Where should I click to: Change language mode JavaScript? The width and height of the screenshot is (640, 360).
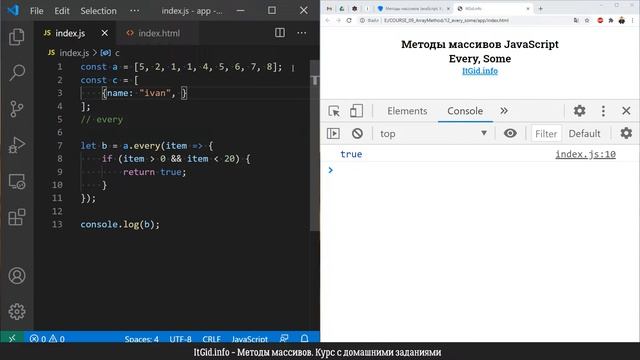pyautogui.click(x=249, y=339)
